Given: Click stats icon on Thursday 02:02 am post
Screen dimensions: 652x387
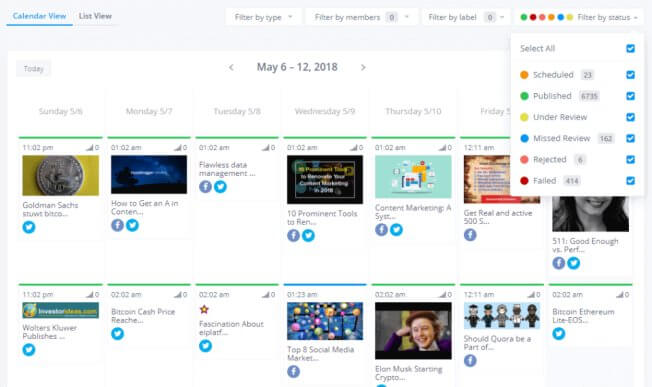Looking at the screenshot, I should [x=443, y=294].
